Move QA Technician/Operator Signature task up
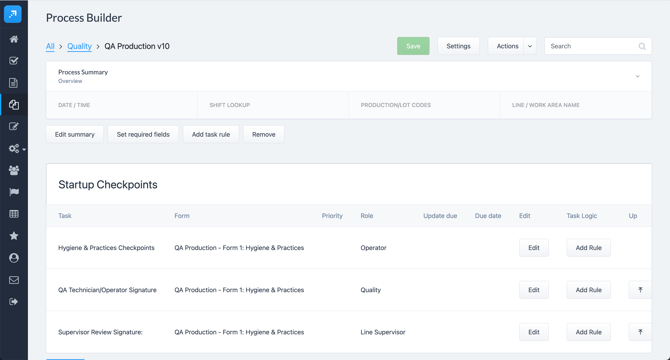Screen dimensions: 670x360 click(640, 290)
